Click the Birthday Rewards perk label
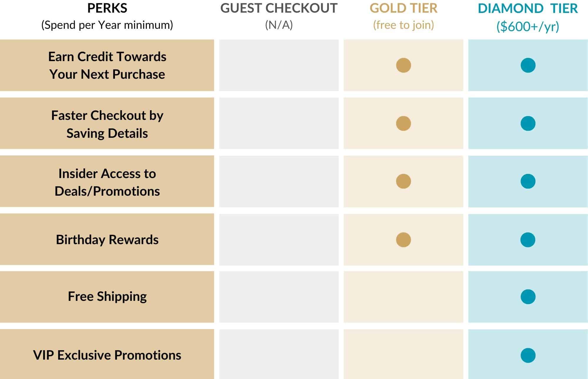This screenshot has width=588, height=379. coord(107,240)
